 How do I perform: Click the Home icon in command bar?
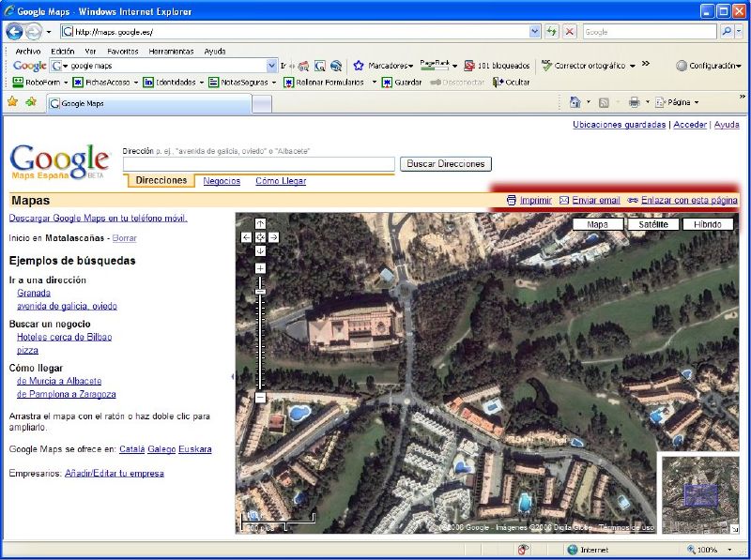575,102
